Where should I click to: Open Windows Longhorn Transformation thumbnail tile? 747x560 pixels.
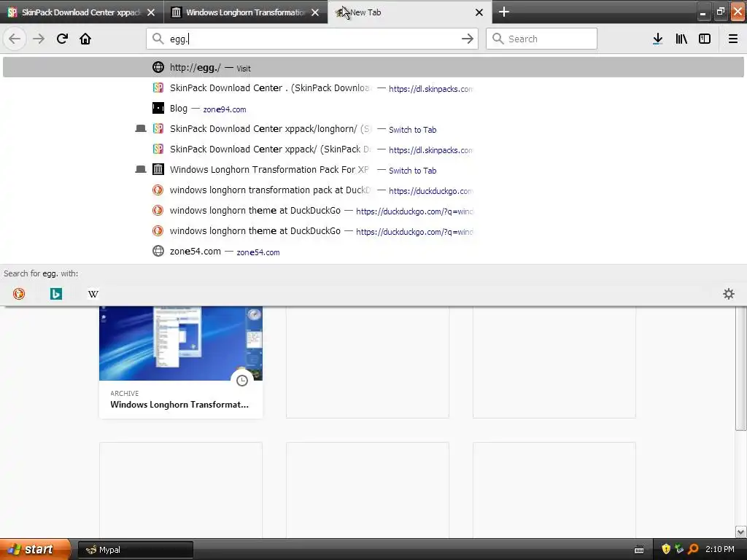(181, 343)
